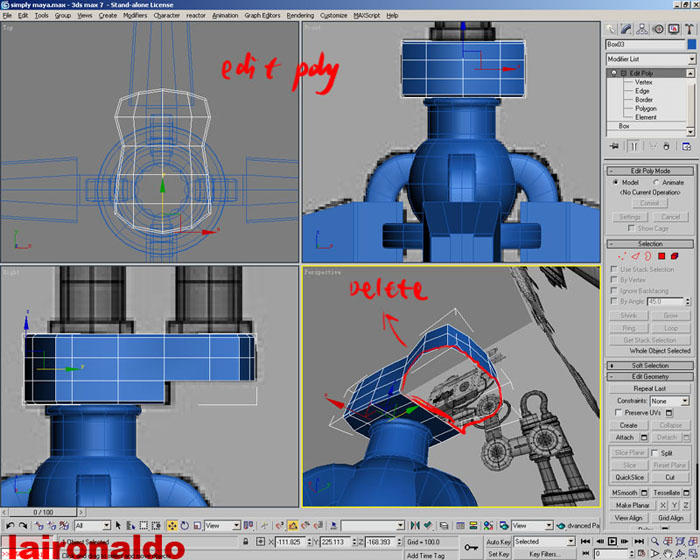Click the blue object color swatch
The height and width of the screenshot is (560, 700).
691,45
